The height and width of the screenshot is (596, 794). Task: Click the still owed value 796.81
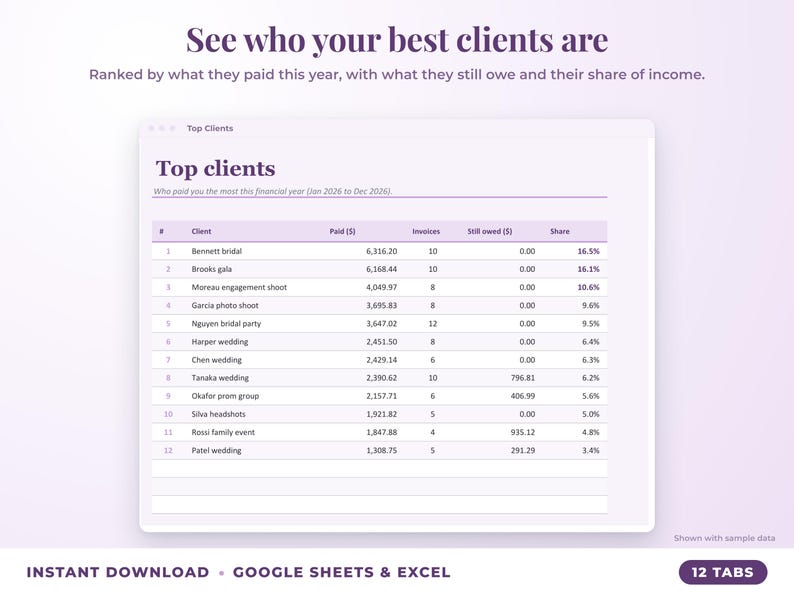523,378
